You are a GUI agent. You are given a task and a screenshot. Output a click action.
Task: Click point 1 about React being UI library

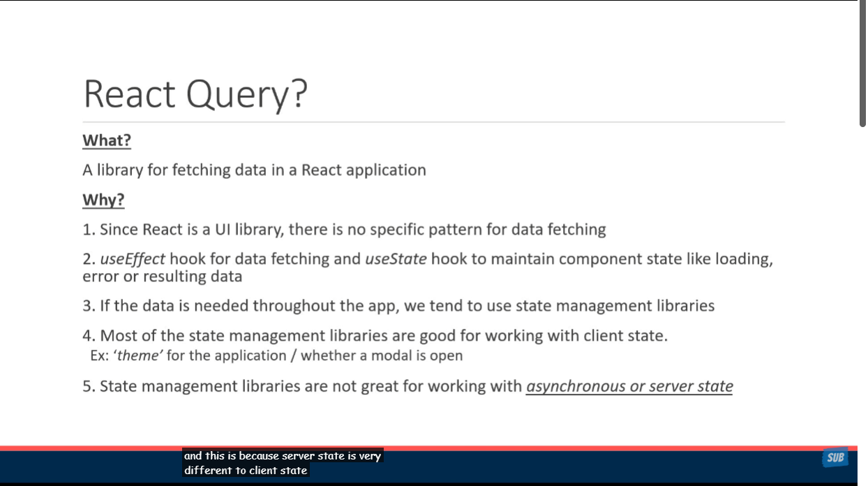[344, 229]
